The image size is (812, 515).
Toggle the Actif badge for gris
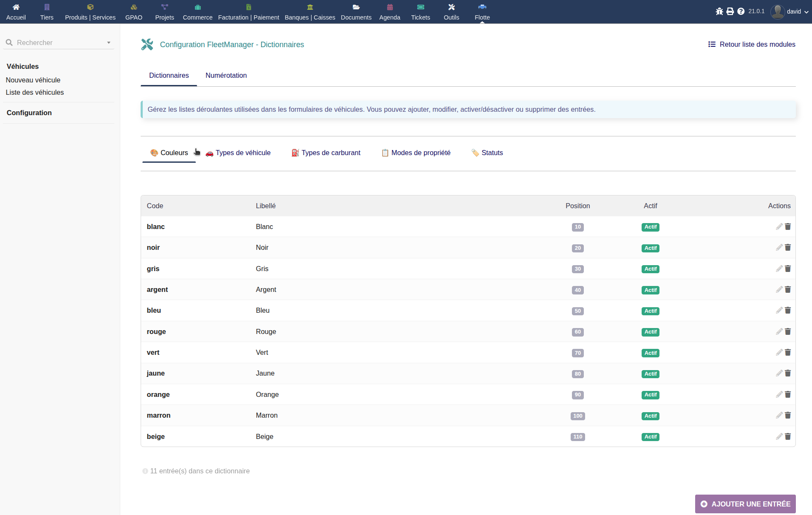coord(650,269)
